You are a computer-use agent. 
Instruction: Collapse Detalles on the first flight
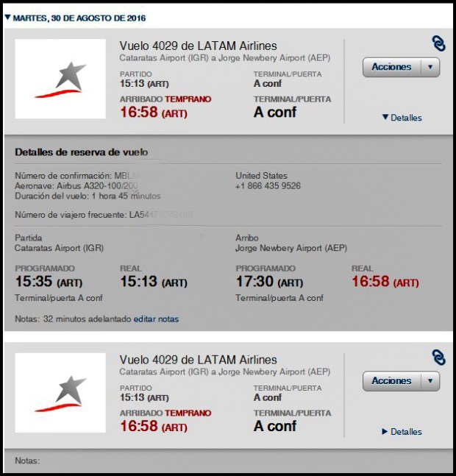(402, 118)
